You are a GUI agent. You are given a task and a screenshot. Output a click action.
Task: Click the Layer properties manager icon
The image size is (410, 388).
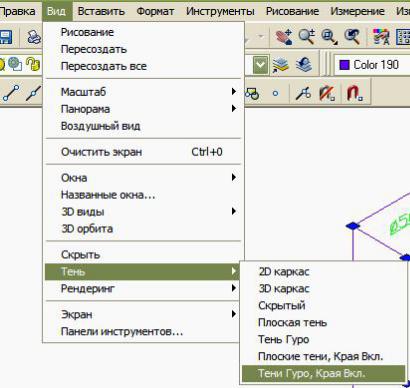281,65
